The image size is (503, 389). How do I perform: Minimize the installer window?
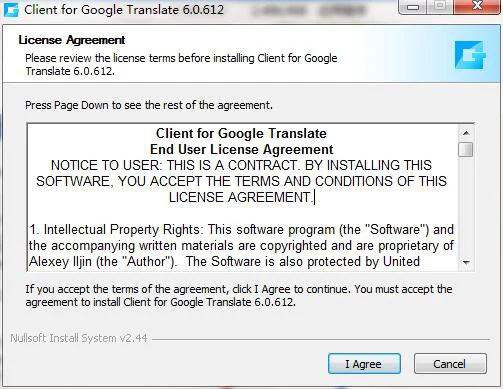point(413,6)
